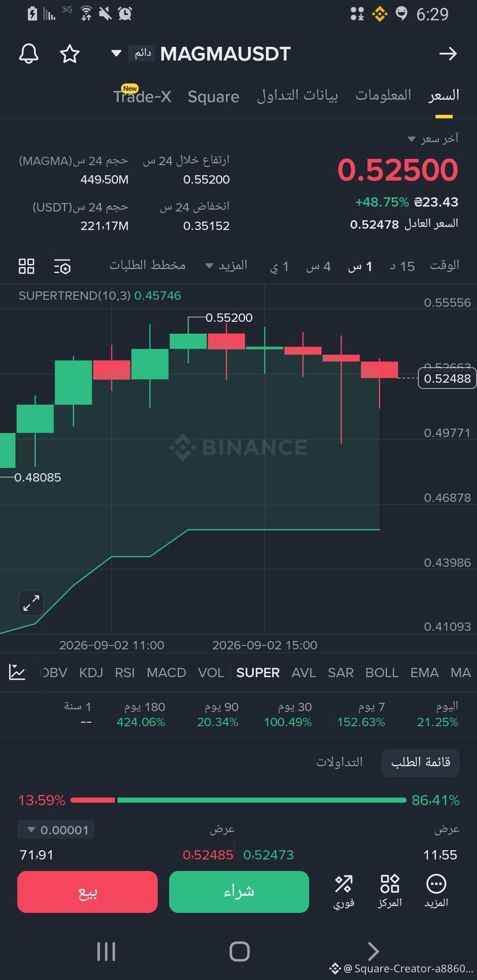The height and width of the screenshot is (980, 477).
Task: Open the 0.00001 price precision dropdown
Action: click(x=56, y=830)
